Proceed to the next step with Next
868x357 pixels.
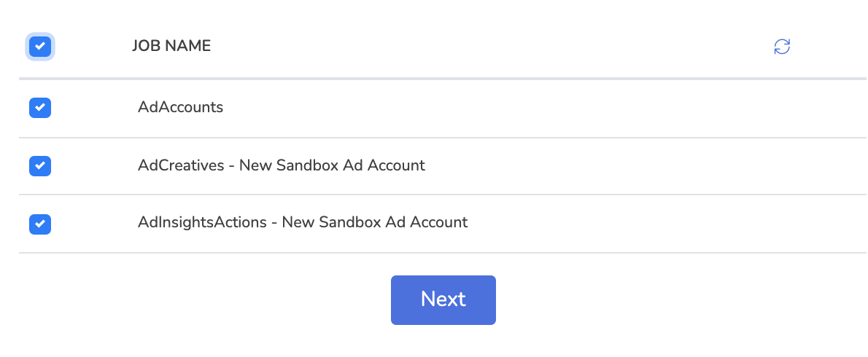(443, 300)
